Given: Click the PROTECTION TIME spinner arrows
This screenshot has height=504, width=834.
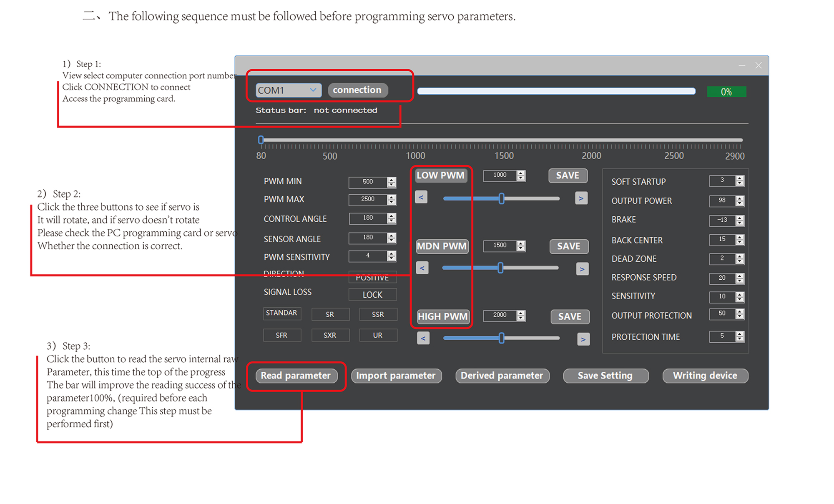Looking at the screenshot, I should tap(740, 336).
